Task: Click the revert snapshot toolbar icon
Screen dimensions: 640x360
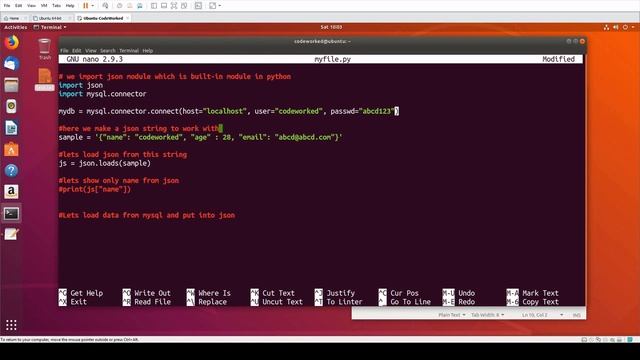Action: tap(129, 6)
